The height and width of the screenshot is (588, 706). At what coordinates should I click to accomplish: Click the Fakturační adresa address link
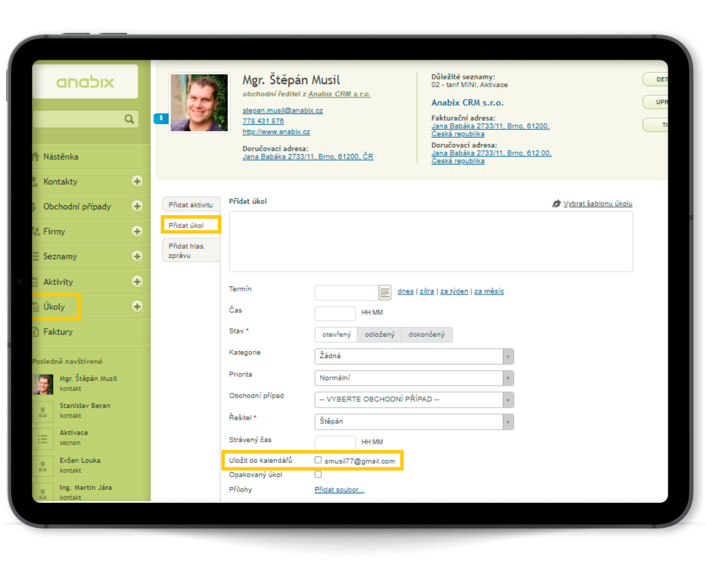490,130
